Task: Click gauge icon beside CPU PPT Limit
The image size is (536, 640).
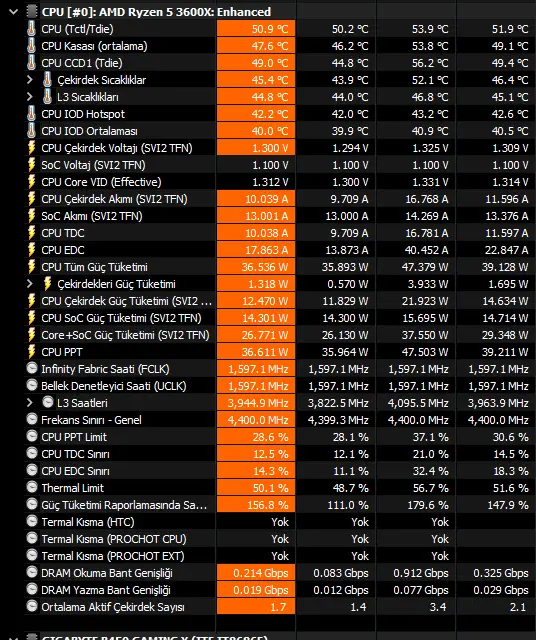Action: [32, 436]
